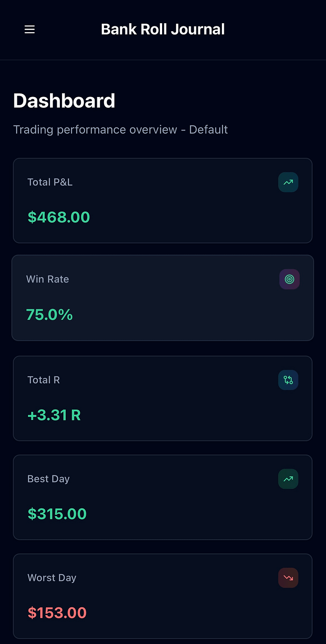Screen dimensions: 326x644
Task: Open the Total P&L card
Action: tap(163, 201)
